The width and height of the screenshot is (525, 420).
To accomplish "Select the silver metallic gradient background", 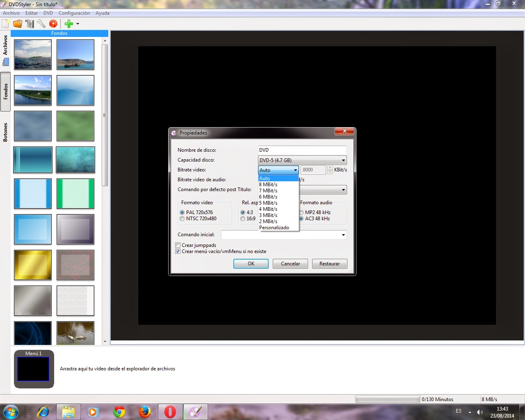I will tap(33, 301).
